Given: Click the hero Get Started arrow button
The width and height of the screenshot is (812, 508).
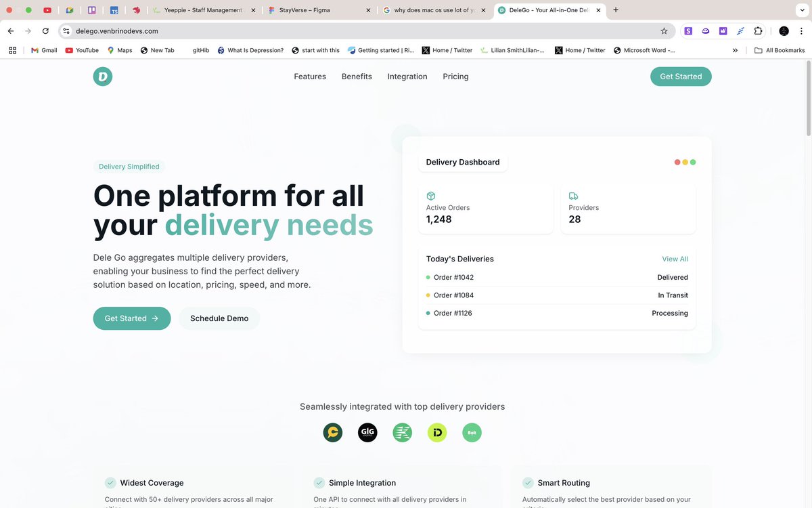Looking at the screenshot, I should [x=132, y=318].
